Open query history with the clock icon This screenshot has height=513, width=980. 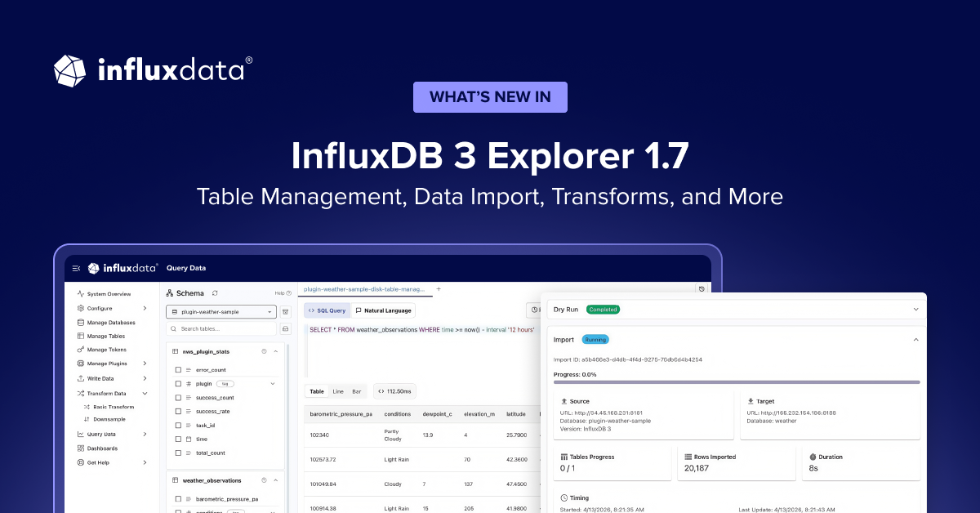pos(702,289)
